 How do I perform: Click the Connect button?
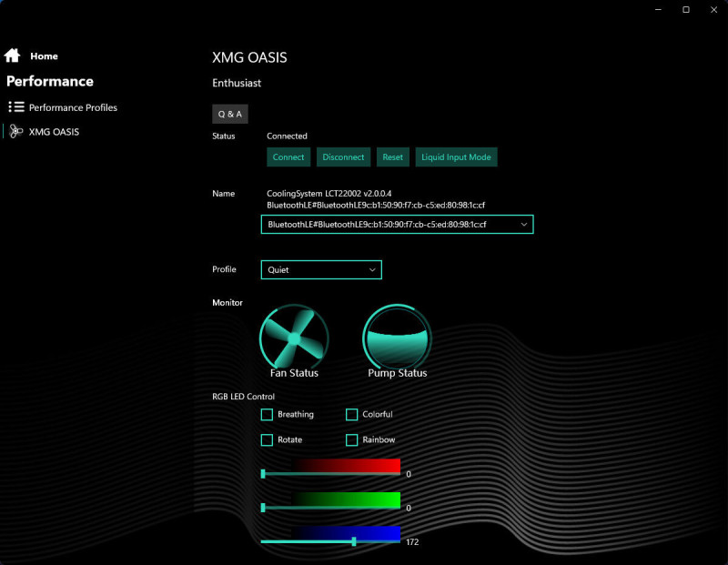pos(288,156)
